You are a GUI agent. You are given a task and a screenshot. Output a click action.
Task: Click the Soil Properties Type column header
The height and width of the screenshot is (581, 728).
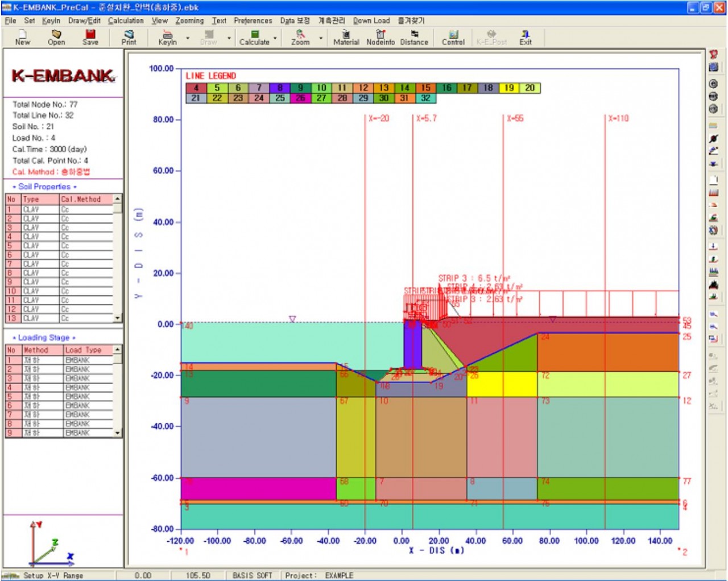coord(41,199)
